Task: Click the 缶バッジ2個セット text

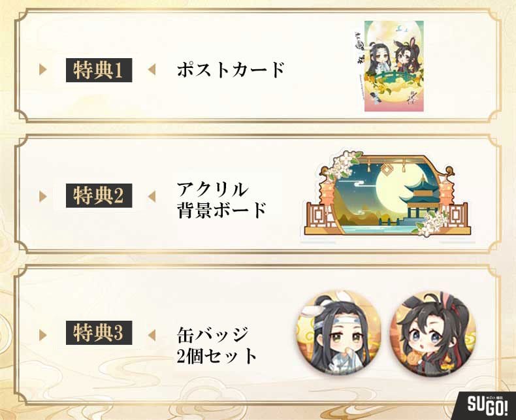Action: point(217,344)
